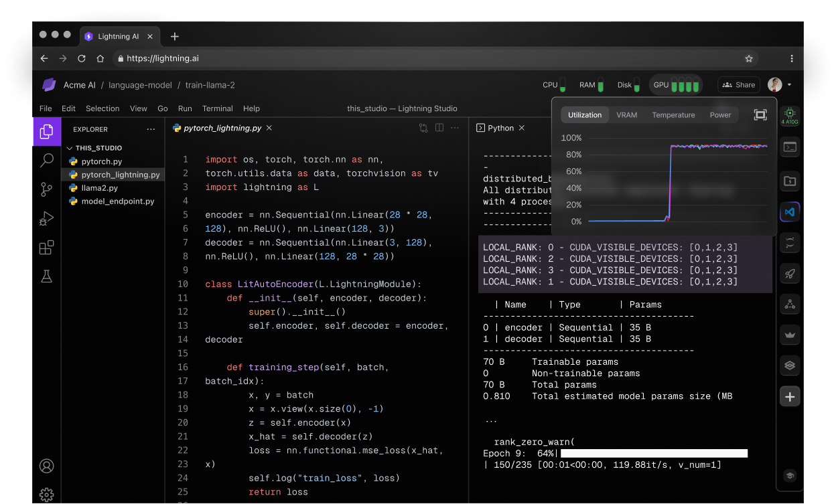Open the Source Control view
The image size is (836, 504).
(46, 189)
